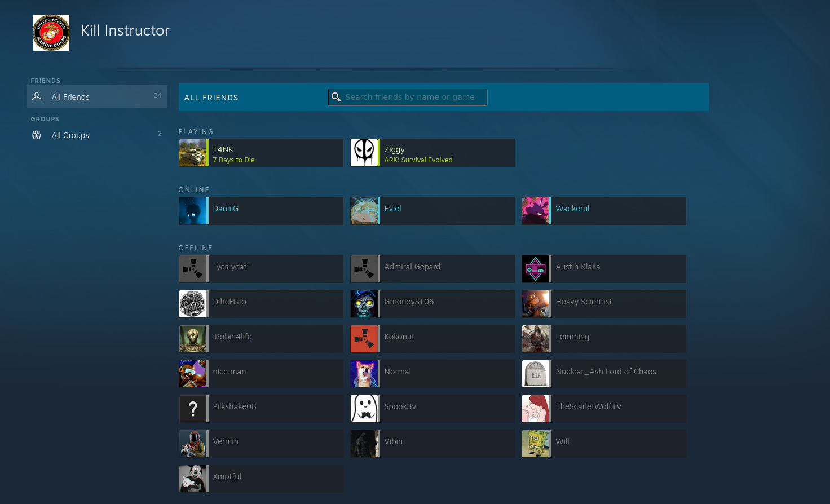Click the "7 Days to Die" game status
Screen dimensions: 830x504
233,160
